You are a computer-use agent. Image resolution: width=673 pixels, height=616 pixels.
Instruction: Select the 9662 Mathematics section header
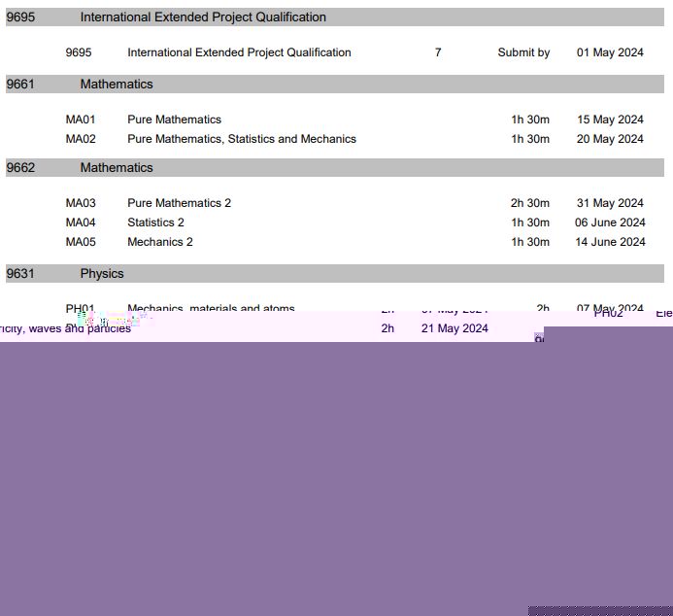117,168
